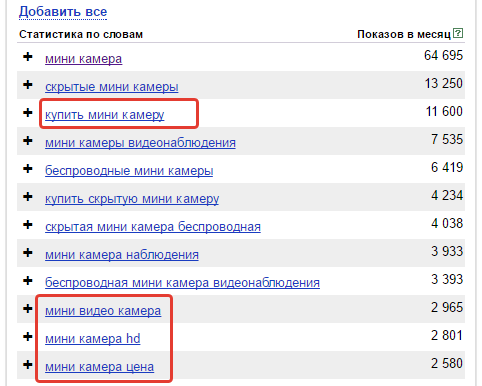The height and width of the screenshot is (386, 482).
Task: Add 'скрытая мини камера беспроводная' via plus icon
Action: 28,225
